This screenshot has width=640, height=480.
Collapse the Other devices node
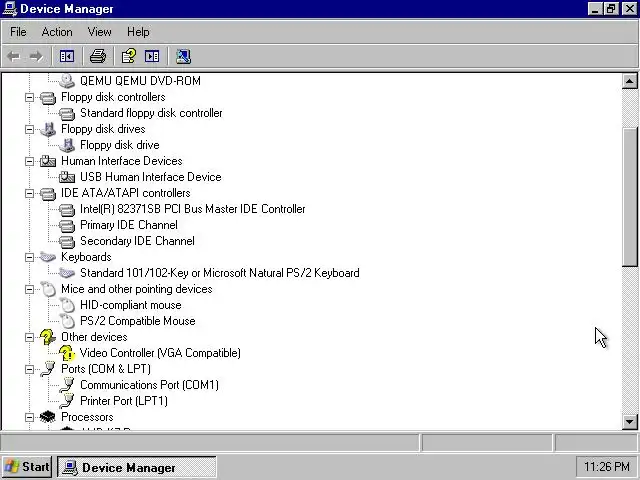click(x=29, y=338)
